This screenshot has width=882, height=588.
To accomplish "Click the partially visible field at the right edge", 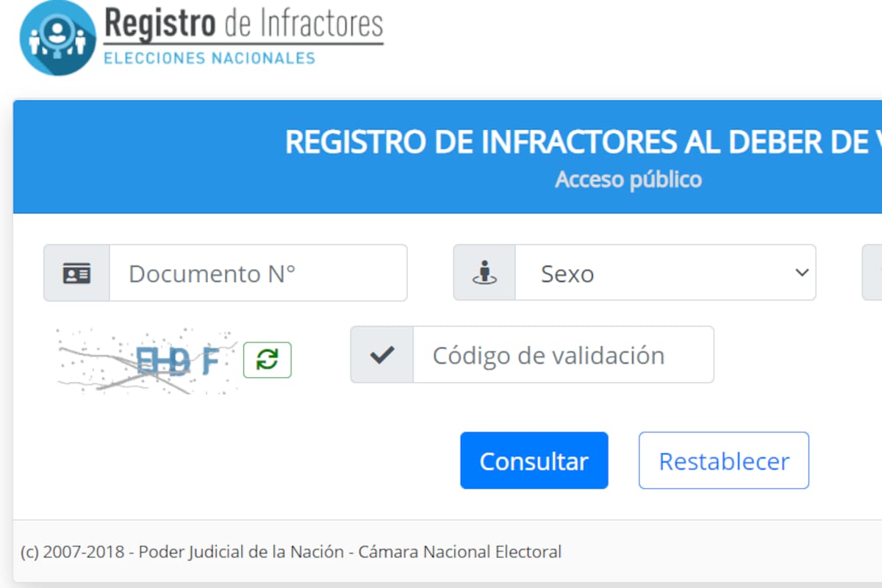I will pos(875,273).
